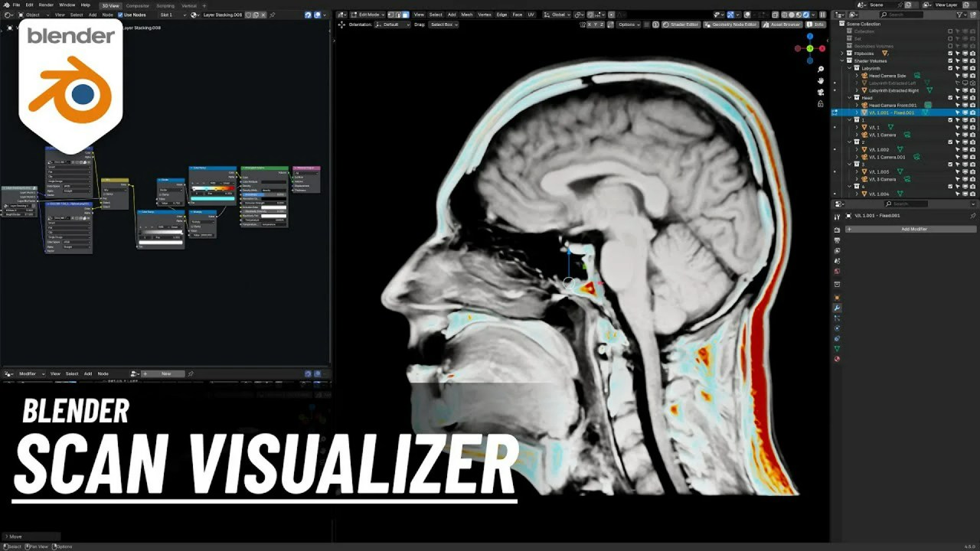
Task: Click the outliner search field
Action: pyautogui.click(x=901, y=14)
